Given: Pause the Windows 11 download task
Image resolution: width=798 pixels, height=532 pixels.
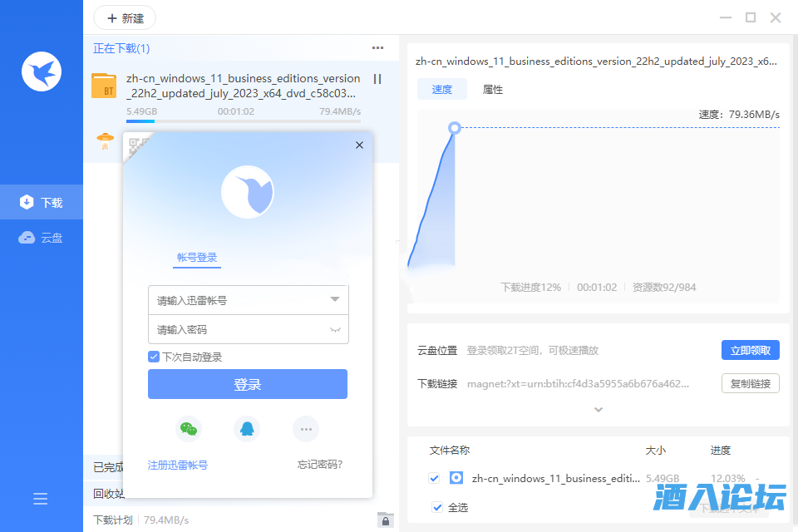Looking at the screenshot, I should (x=377, y=79).
